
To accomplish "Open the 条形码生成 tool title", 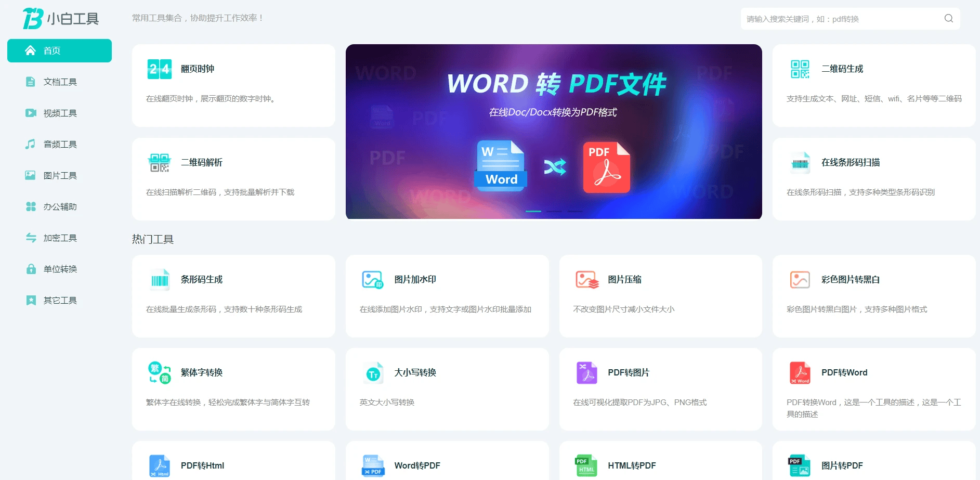I will (x=202, y=279).
